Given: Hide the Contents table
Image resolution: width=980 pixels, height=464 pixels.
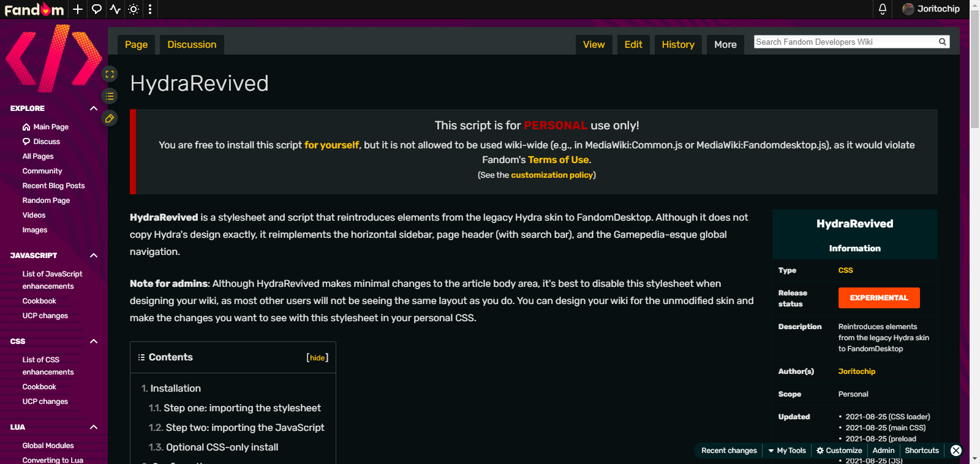Looking at the screenshot, I should tap(317, 358).
